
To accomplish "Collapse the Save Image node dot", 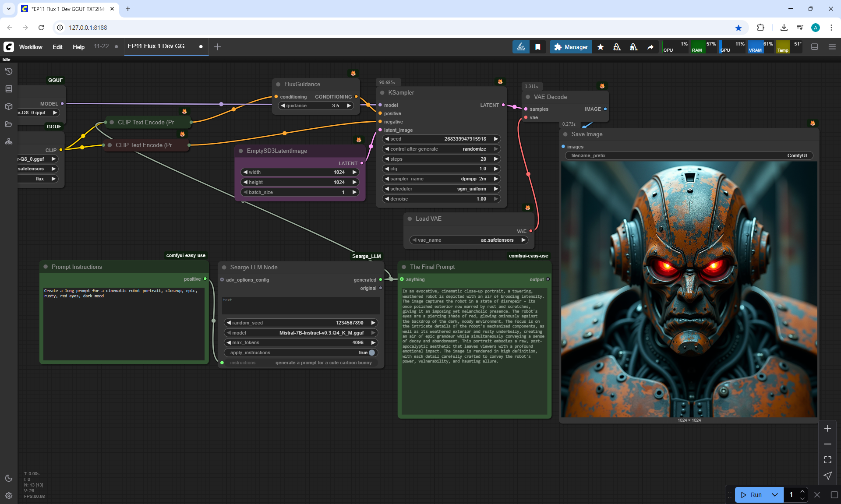I will click(x=565, y=134).
